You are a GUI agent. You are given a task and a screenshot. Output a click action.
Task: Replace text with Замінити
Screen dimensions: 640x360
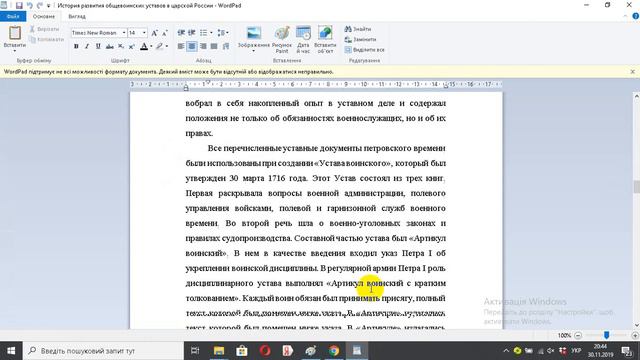tap(360, 39)
